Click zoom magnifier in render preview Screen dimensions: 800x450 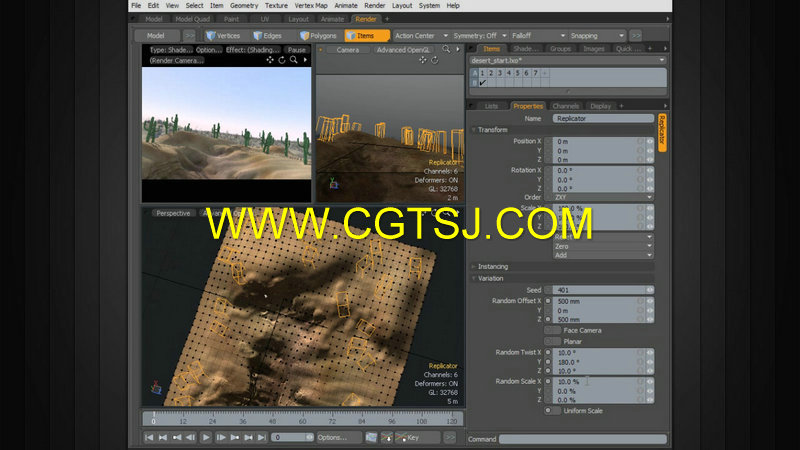(294, 60)
